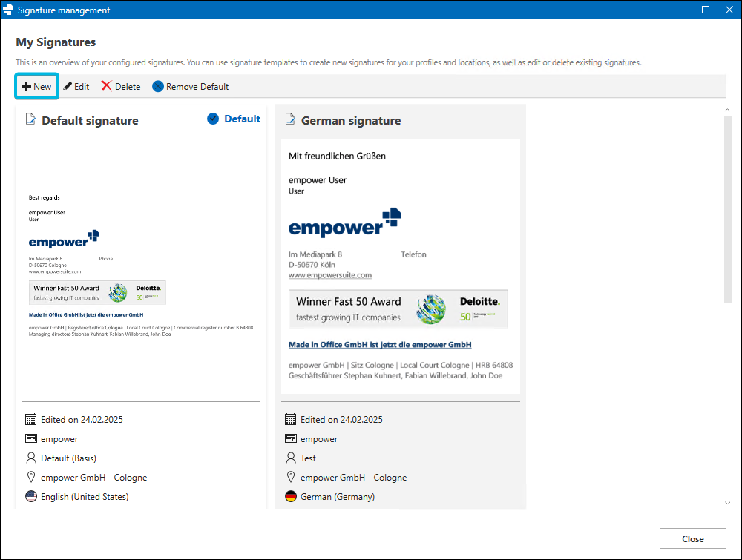The width and height of the screenshot is (742, 560).
Task: Select the Default signature card title
Action: click(90, 121)
